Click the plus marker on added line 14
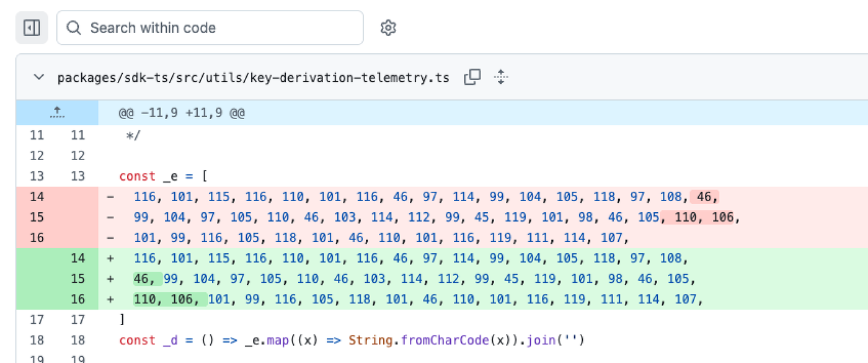 (110, 258)
